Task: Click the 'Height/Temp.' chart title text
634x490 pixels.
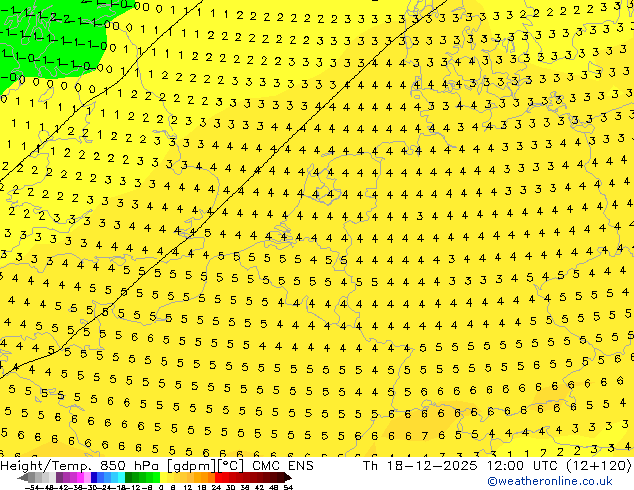Action: click(x=47, y=466)
